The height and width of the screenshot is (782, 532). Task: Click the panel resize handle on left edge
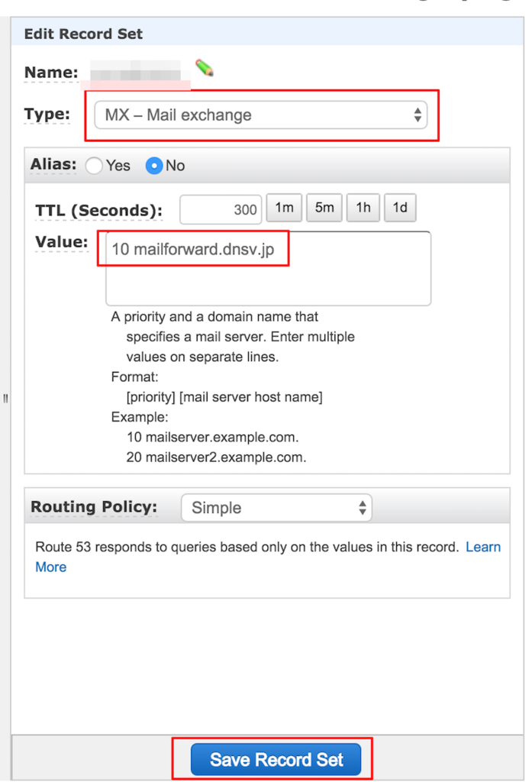coord(5,399)
